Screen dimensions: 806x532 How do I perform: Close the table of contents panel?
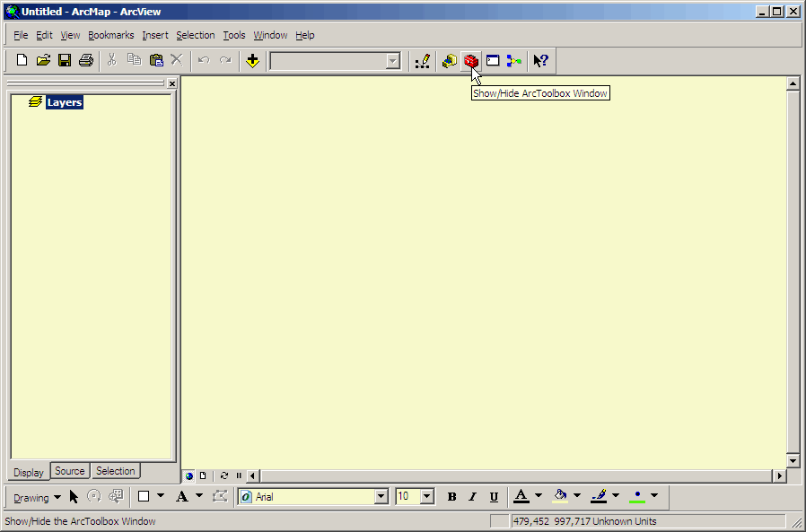pyautogui.click(x=172, y=83)
